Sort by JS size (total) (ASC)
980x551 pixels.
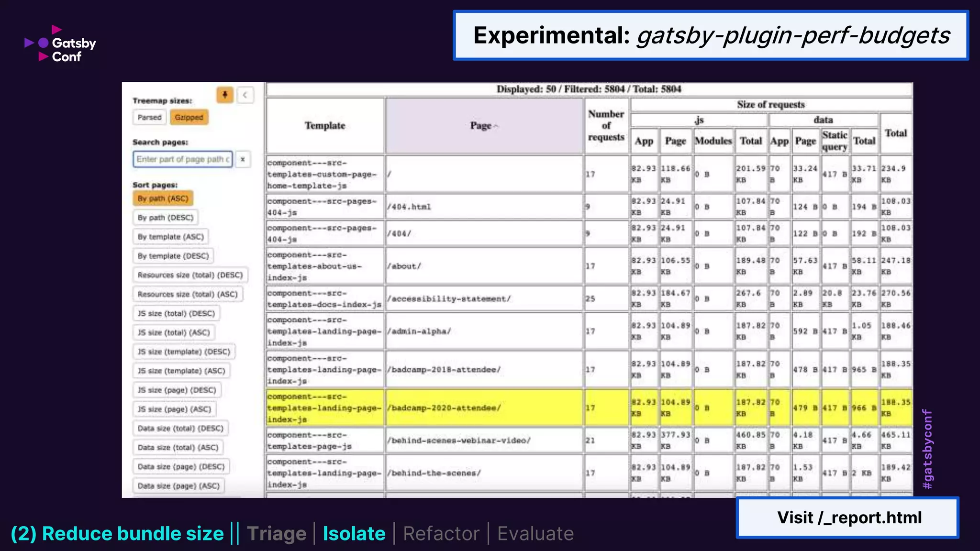pos(174,332)
